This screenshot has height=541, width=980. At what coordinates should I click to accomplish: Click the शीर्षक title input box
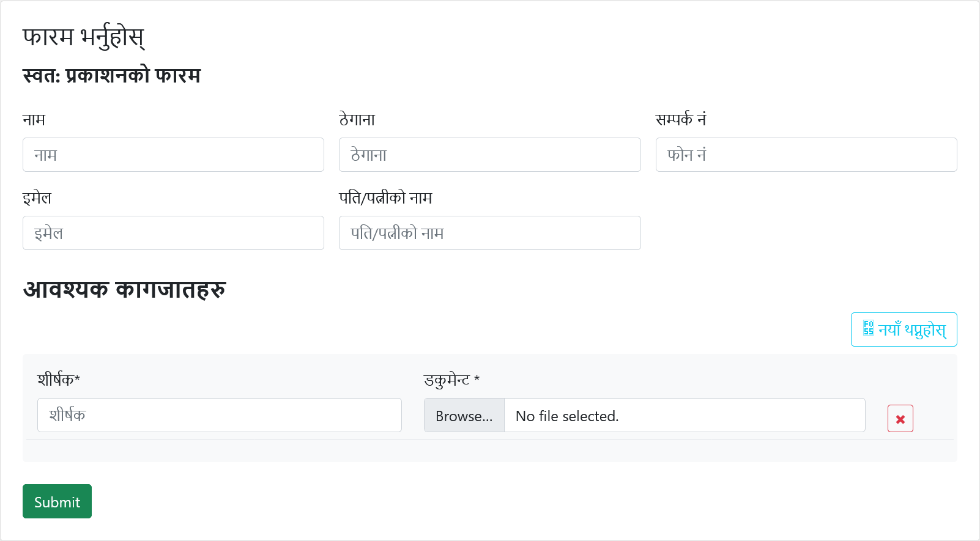pos(219,415)
